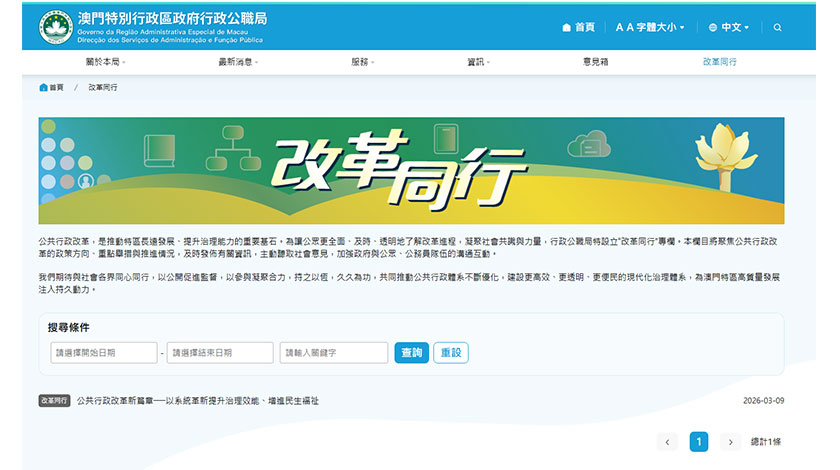Open the 中文 language dropdown
This screenshot has height=470, width=840.
tap(729, 27)
